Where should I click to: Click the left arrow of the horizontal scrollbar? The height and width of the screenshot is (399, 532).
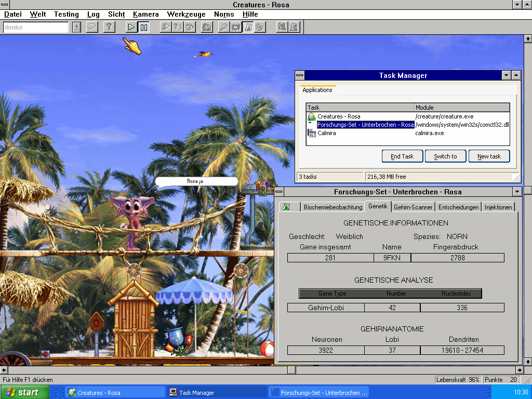[x=4, y=370]
